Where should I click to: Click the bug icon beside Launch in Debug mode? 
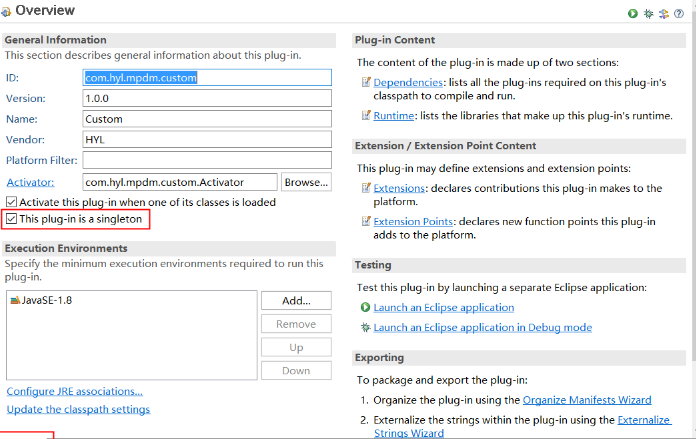coord(366,328)
